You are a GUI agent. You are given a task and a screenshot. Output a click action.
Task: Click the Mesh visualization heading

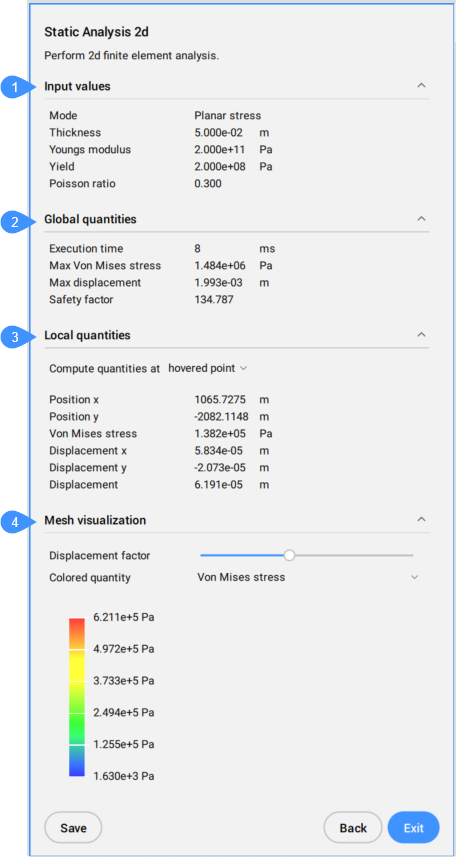pyautogui.click(x=95, y=520)
